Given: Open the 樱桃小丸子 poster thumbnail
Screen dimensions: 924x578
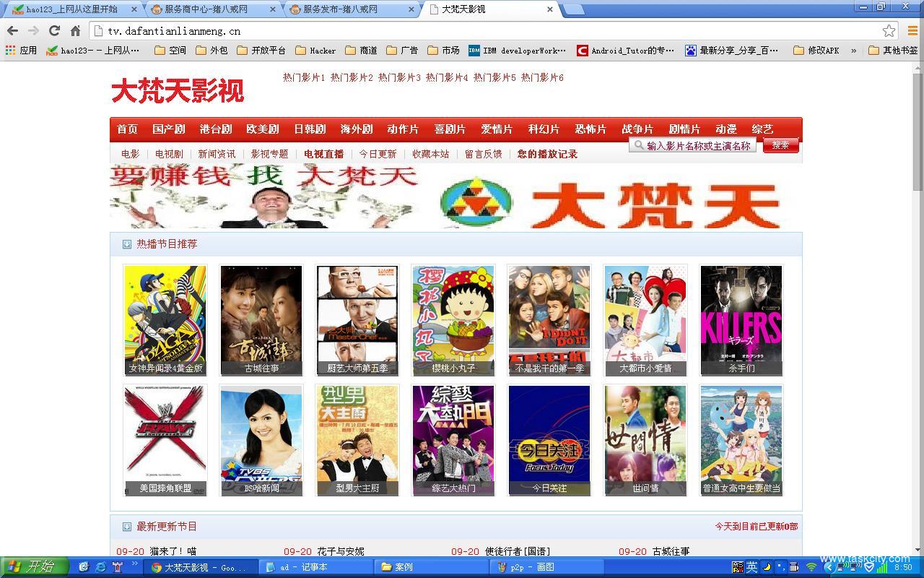Looking at the screenshot, I should coord(453,320).
